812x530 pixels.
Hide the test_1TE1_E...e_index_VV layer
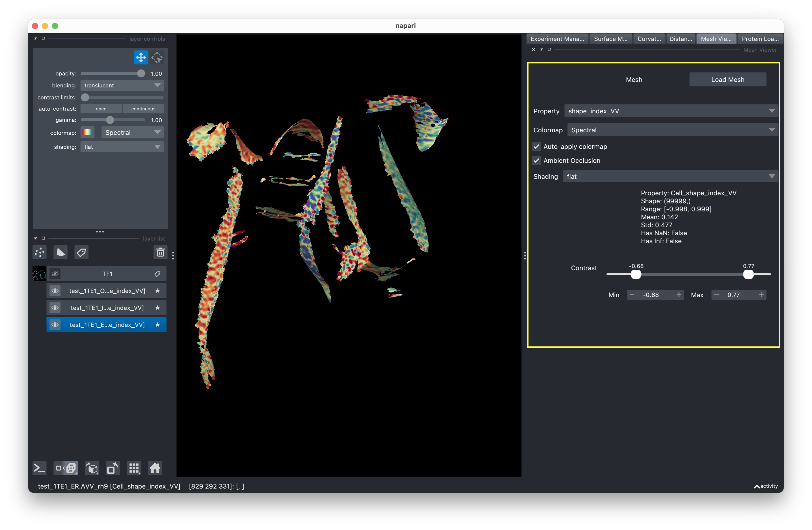pyautogui.click(x=55, y=325)
